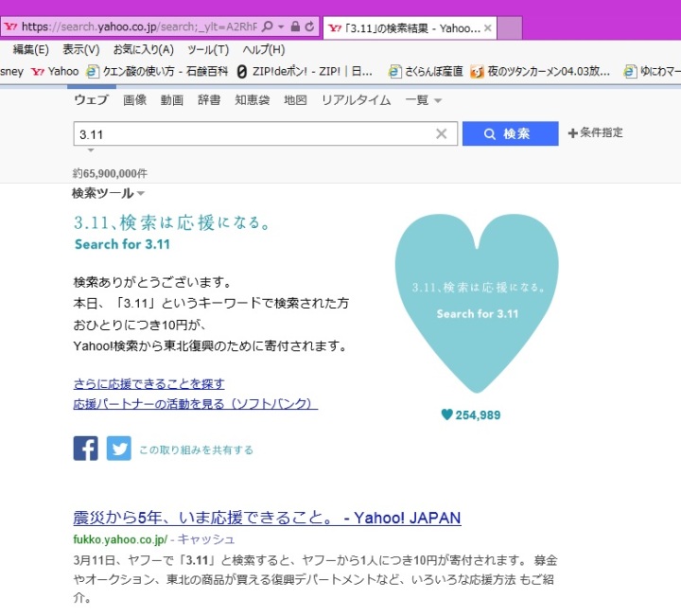The image size is (681, 616).
Task: Open the ツール(T) menu
Action: pos(207,50)
